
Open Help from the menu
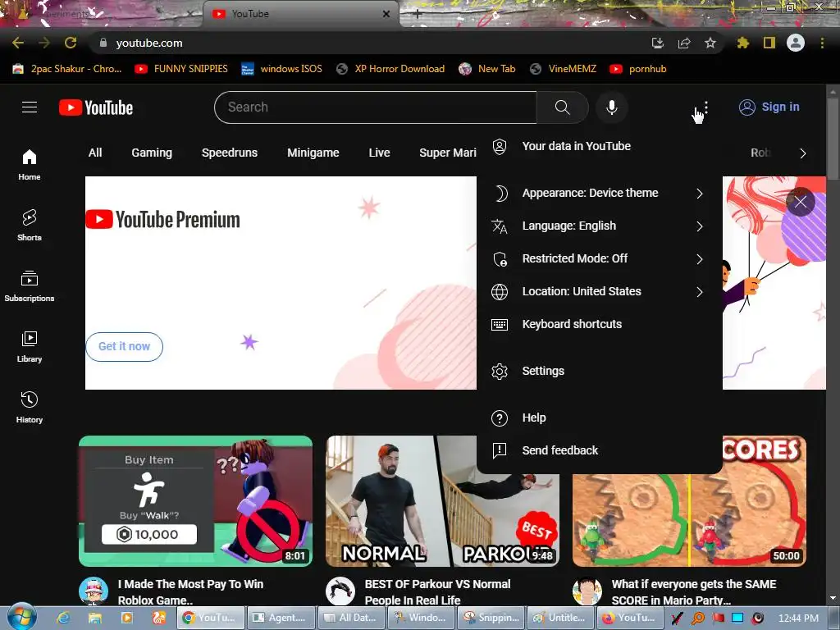tap(599, 418)
